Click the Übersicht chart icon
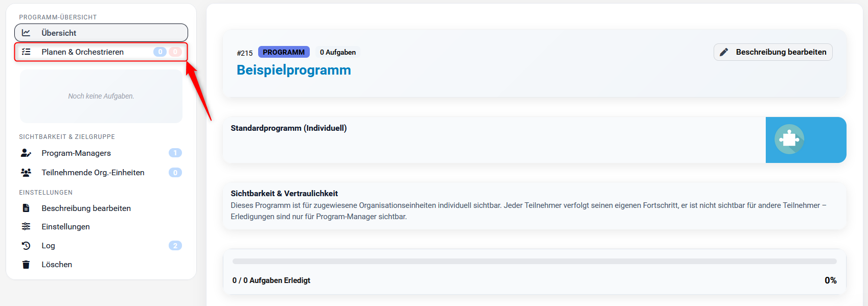 26,33
